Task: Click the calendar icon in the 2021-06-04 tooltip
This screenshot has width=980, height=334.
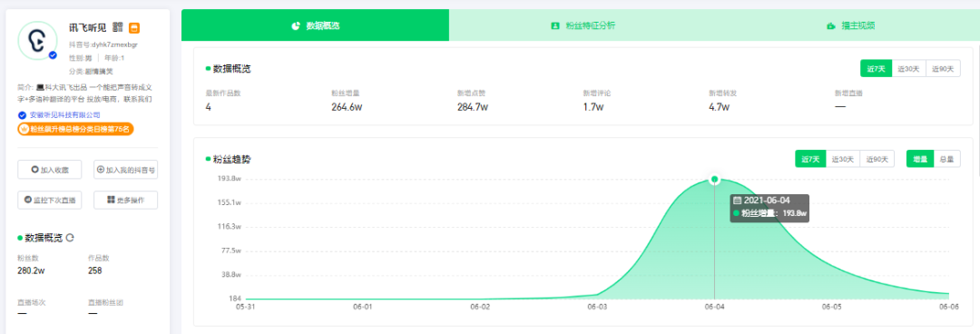Action: pyautogui.click(x=737, y=201)
